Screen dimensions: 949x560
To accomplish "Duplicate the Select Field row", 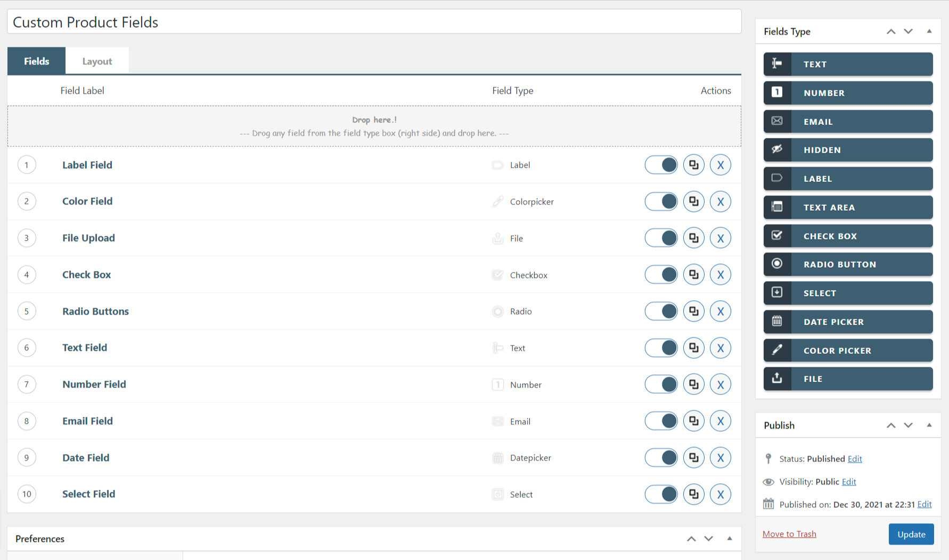I will [x=693, y=494].
